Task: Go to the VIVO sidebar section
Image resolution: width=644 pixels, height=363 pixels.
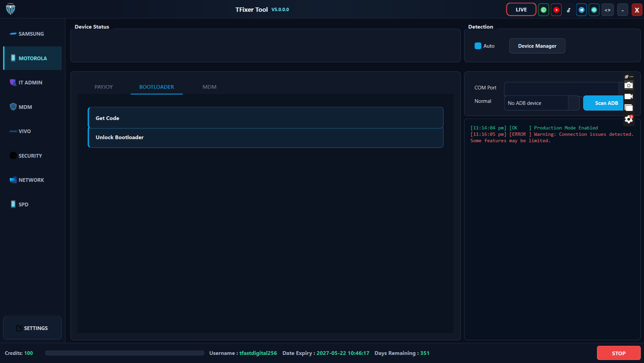Action: point(33,131)
